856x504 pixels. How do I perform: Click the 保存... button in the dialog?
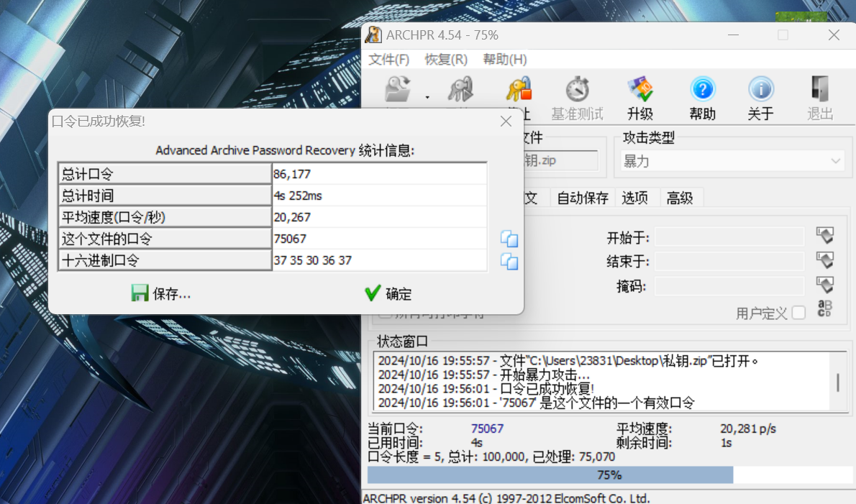pyautogui.click(x=161, y=293)
